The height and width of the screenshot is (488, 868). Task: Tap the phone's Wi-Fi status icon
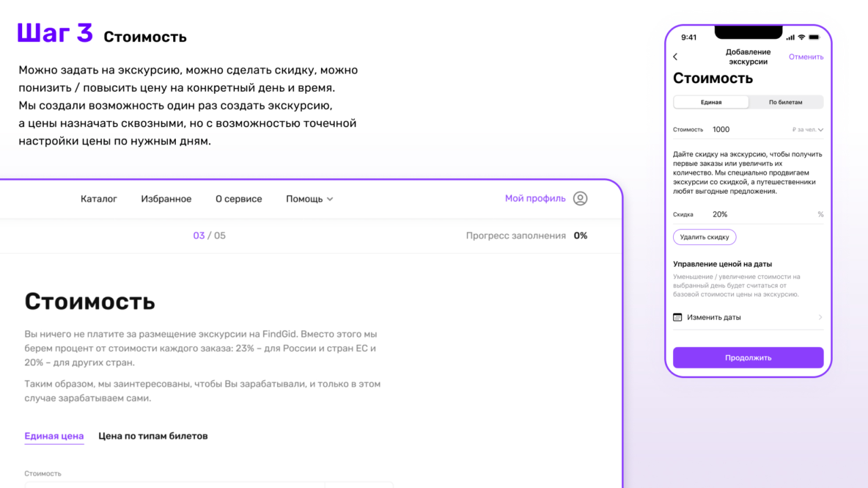point(801,37)
